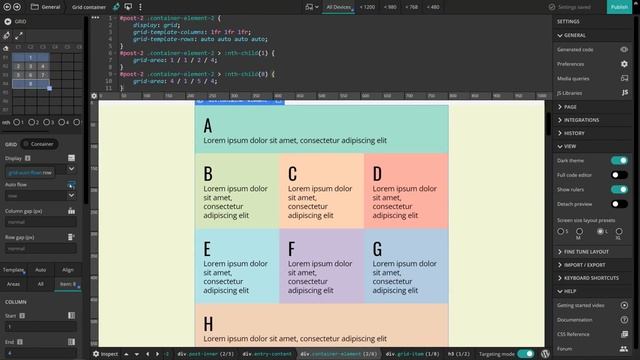640x360 pixels.
Task: Click the Generated code eye icon
Action: pyautogui.click(x=624, y=49)
